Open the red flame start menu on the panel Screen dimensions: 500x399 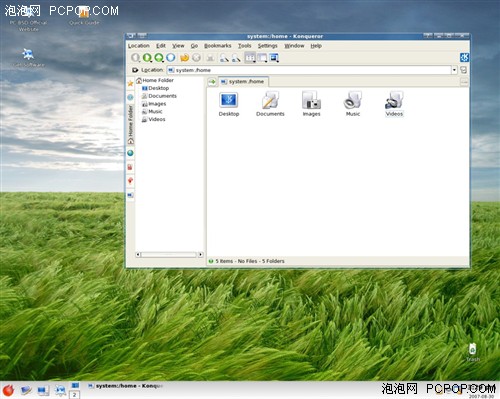coord(8,390)
